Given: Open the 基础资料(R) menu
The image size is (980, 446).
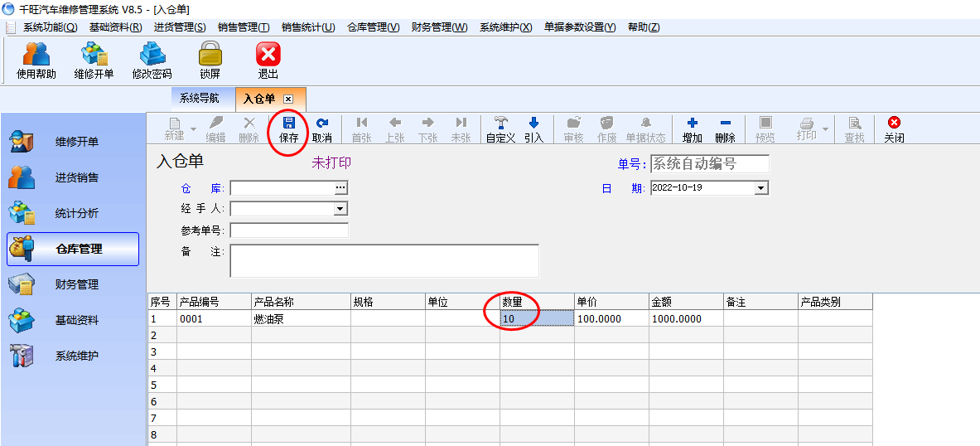Looking at the screenshot, I should (x=116, y=27).
